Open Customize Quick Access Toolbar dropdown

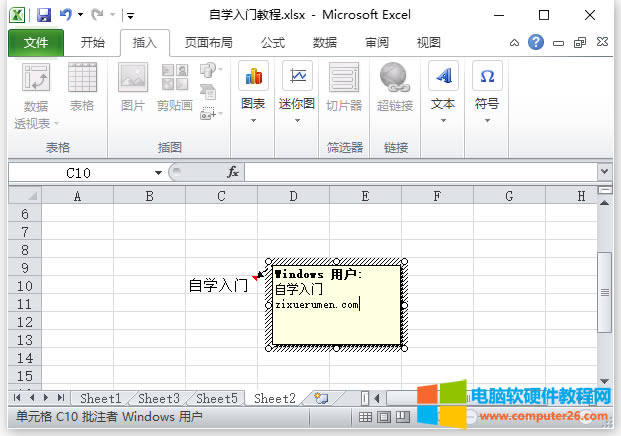130,16
